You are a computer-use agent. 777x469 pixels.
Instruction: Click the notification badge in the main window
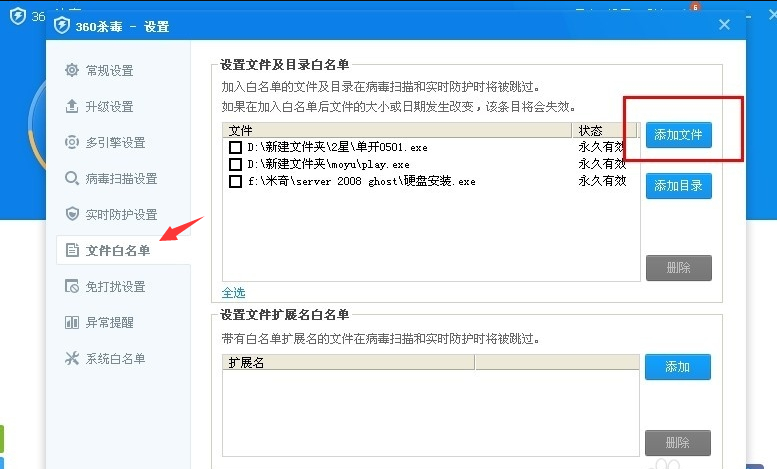(695, 7)
